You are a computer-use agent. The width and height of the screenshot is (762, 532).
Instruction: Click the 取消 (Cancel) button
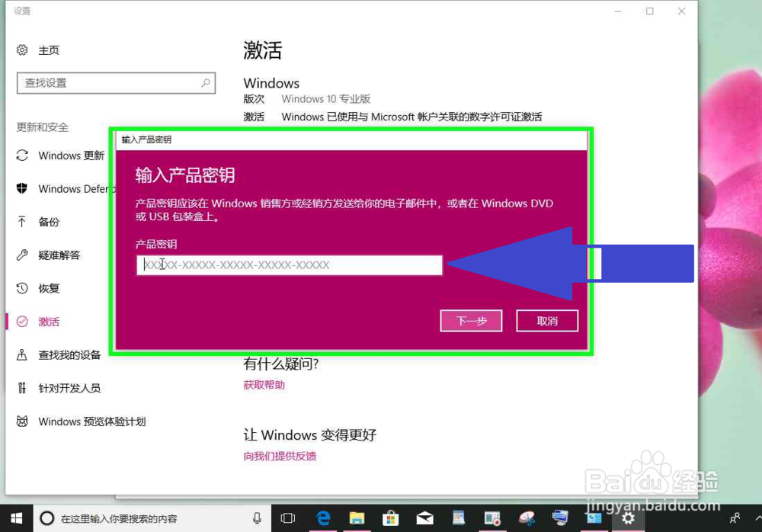[547, 320]
